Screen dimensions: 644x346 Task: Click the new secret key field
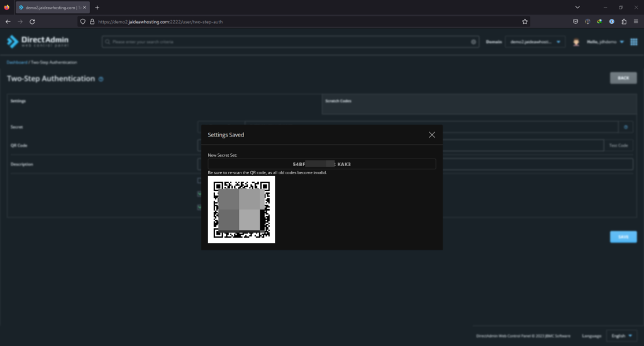pos(321,164)
